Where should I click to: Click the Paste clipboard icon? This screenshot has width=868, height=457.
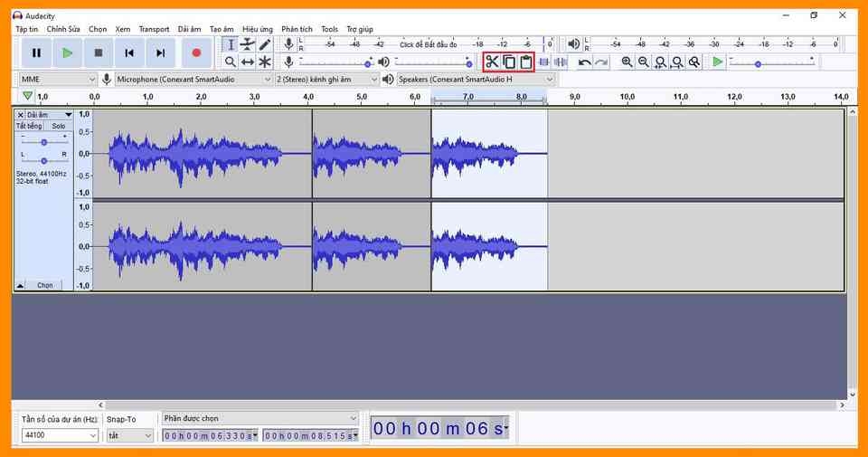click(525, 62)
